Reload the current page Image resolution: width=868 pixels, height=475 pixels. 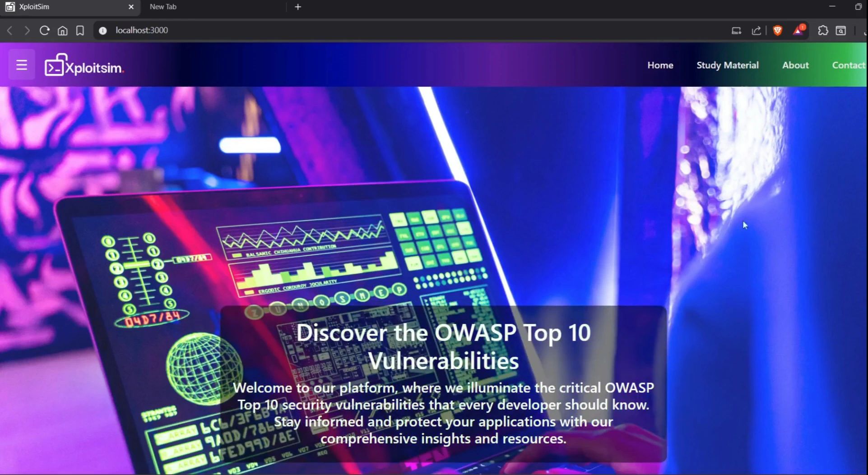[x=44, y=30]
